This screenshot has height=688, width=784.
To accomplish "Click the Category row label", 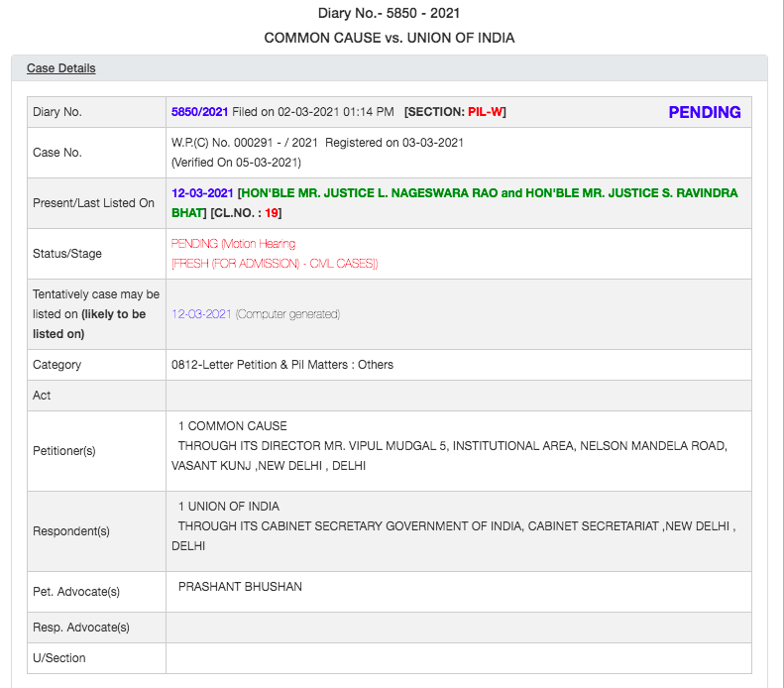I will (57, 365).
